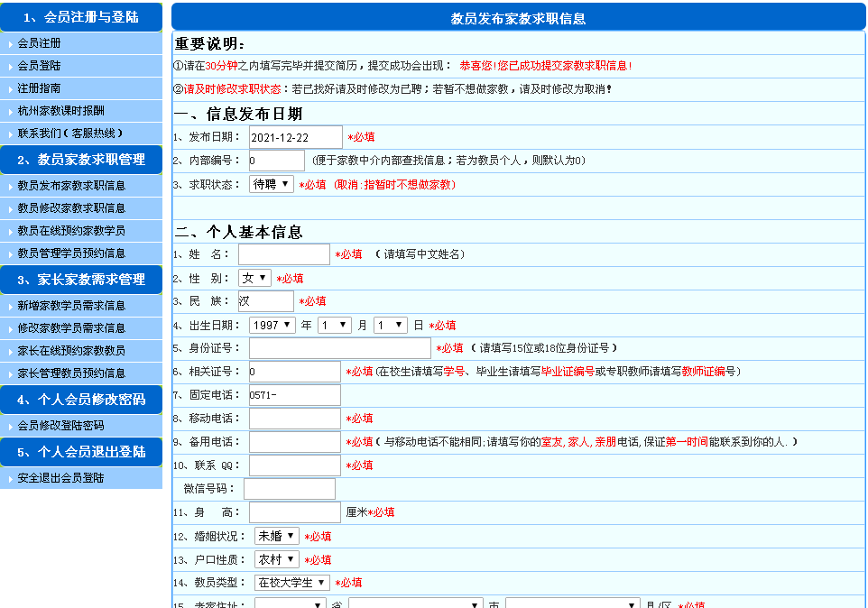Select 新增家教学员需求信息 menu item
Screen dimensions: 868x608
pos(71,306)
